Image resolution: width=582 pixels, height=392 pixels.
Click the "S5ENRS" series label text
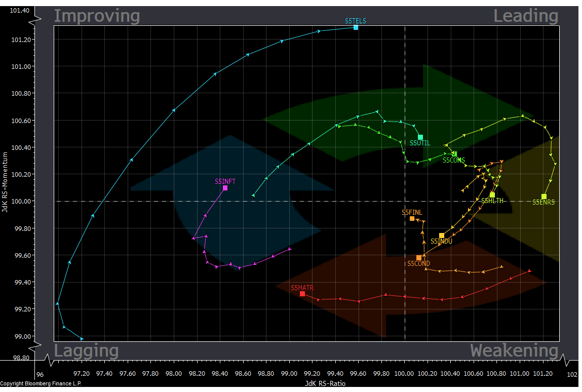point(544,202)
